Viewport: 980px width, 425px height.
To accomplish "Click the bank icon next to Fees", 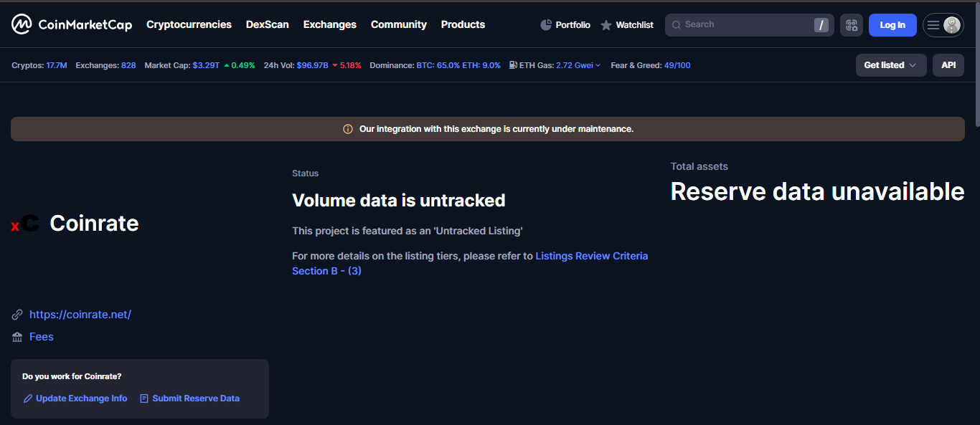I will pos(18,336).
